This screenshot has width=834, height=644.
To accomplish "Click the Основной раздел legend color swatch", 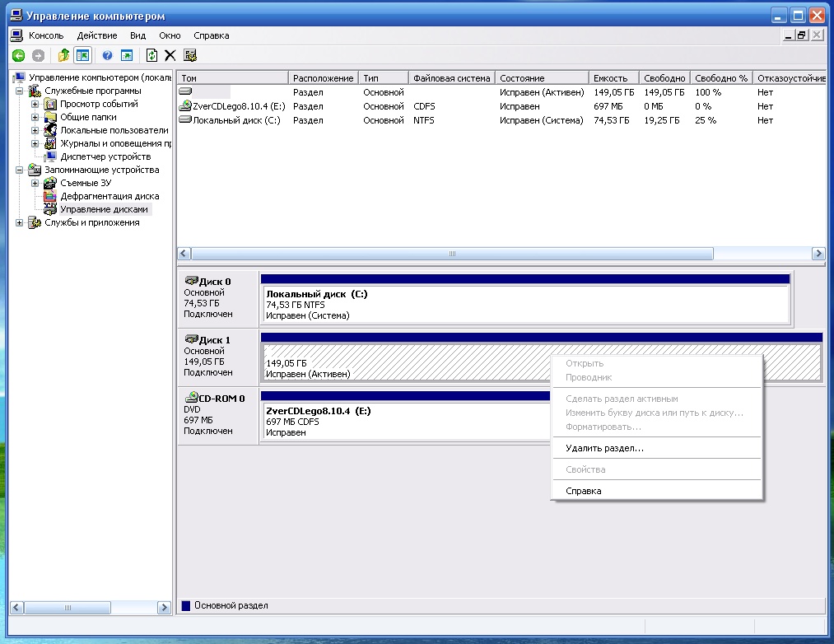I will [186, 605].
